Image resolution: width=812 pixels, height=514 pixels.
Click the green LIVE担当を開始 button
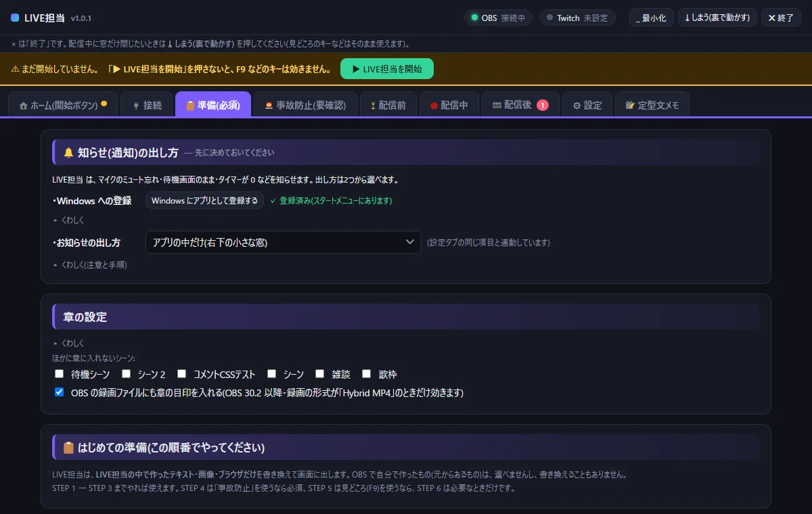pos(387,69)
